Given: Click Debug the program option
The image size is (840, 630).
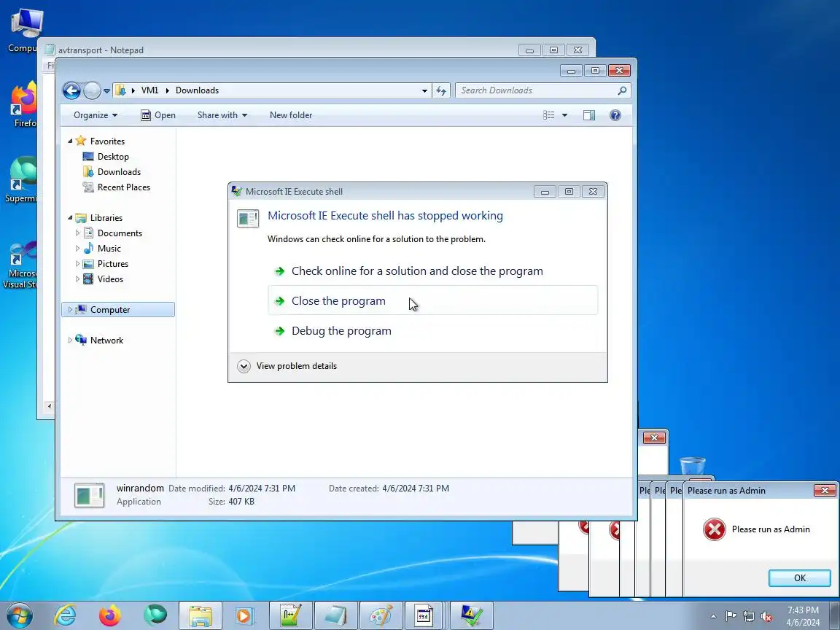Looking at the screenshot, I should coord(433,330).
